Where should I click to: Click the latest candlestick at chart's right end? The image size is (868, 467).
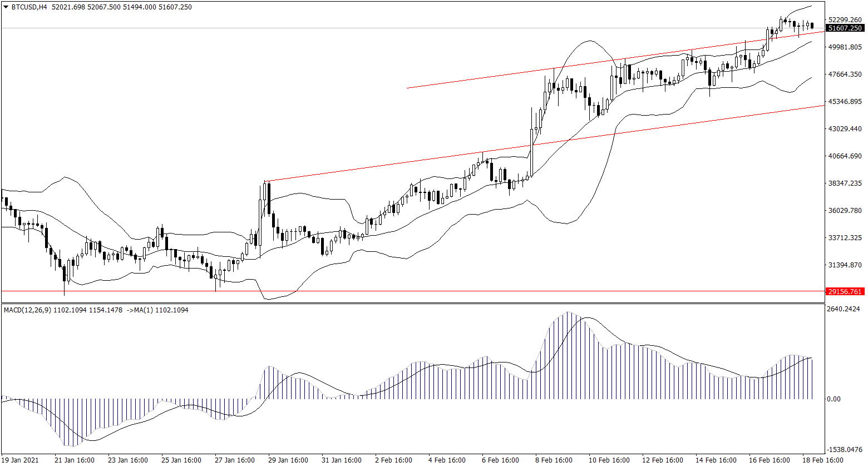click(x=812, y=26)
